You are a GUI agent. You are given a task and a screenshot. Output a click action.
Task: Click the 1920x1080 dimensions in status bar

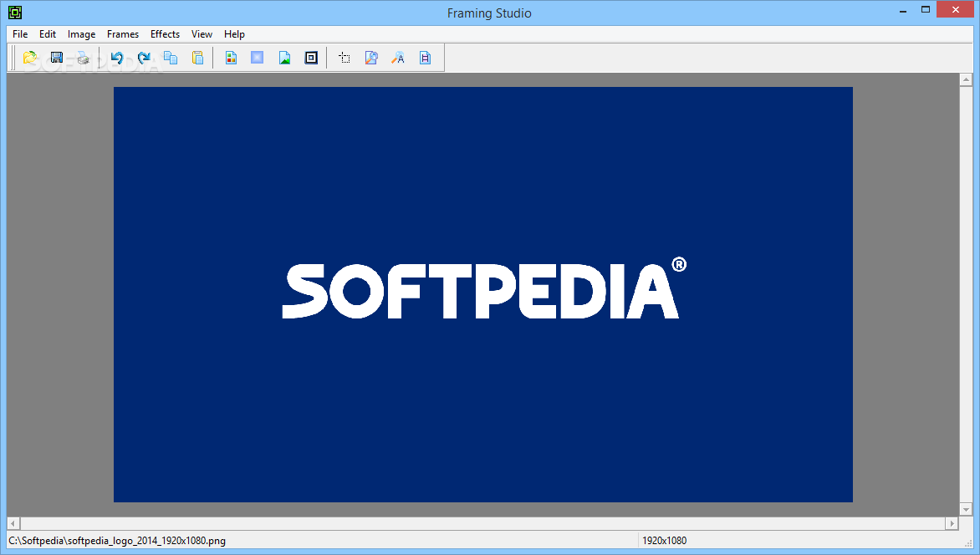pos(665,541)
